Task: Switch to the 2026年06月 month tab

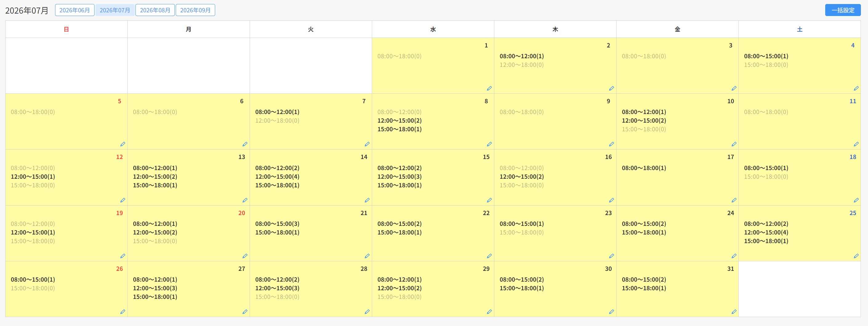Action: coord(74,10)
